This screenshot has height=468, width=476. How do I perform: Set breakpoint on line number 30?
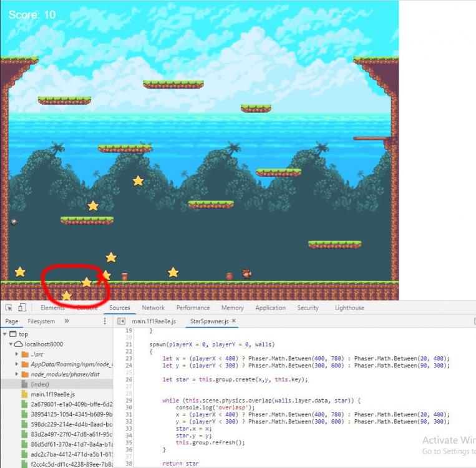pyautogui.click(x=129, y=407)
